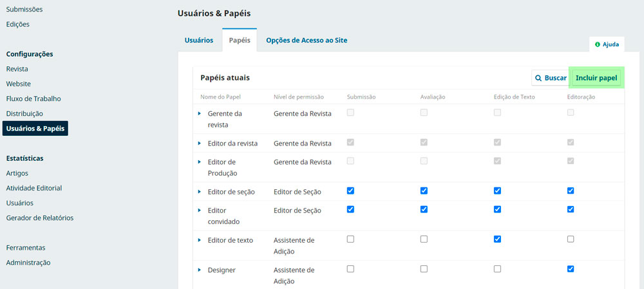Check Edição de Texto for Designer
Viewport: 644px width, 289px height.
(497, 269)
